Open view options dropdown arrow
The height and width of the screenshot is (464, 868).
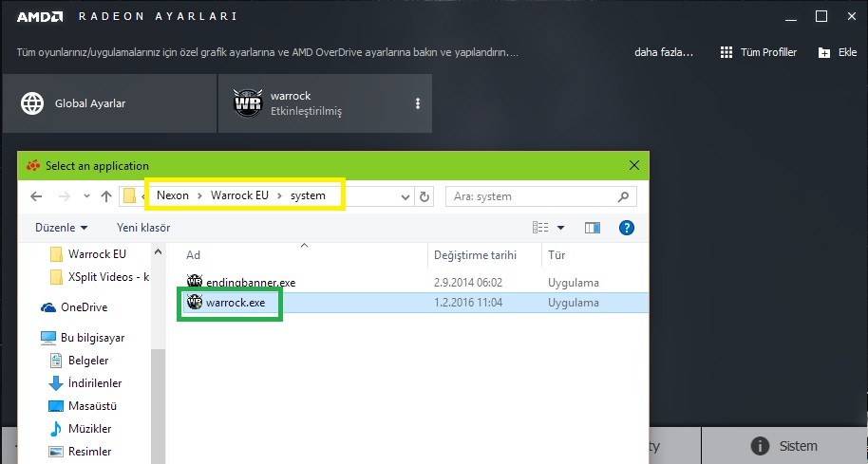560,228
